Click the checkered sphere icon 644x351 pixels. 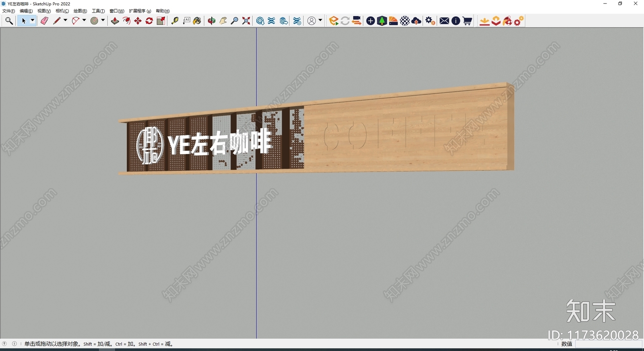(x=405, y=21)
